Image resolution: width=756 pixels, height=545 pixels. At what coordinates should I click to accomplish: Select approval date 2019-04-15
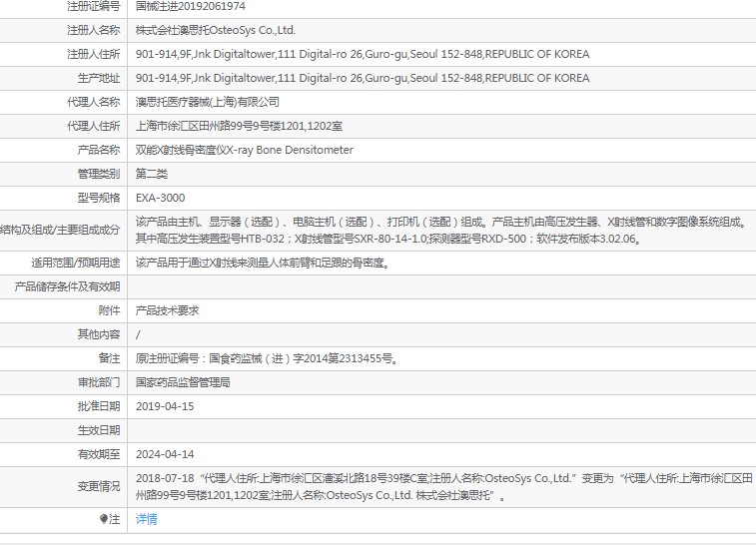(x=165, y=406)
